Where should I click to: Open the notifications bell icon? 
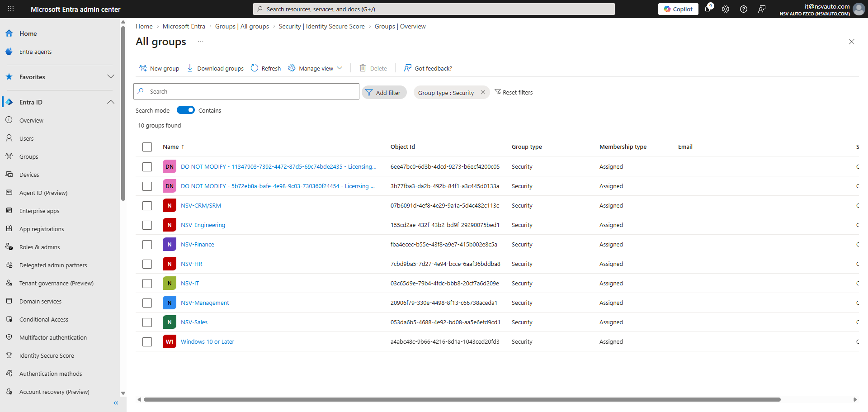point(708,9)
